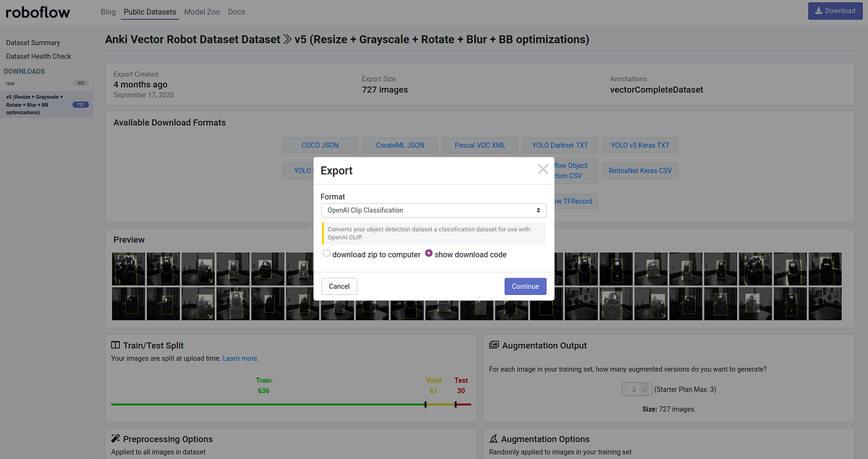
Task: Open the 'Learn more' link
Action: point(239,358)
